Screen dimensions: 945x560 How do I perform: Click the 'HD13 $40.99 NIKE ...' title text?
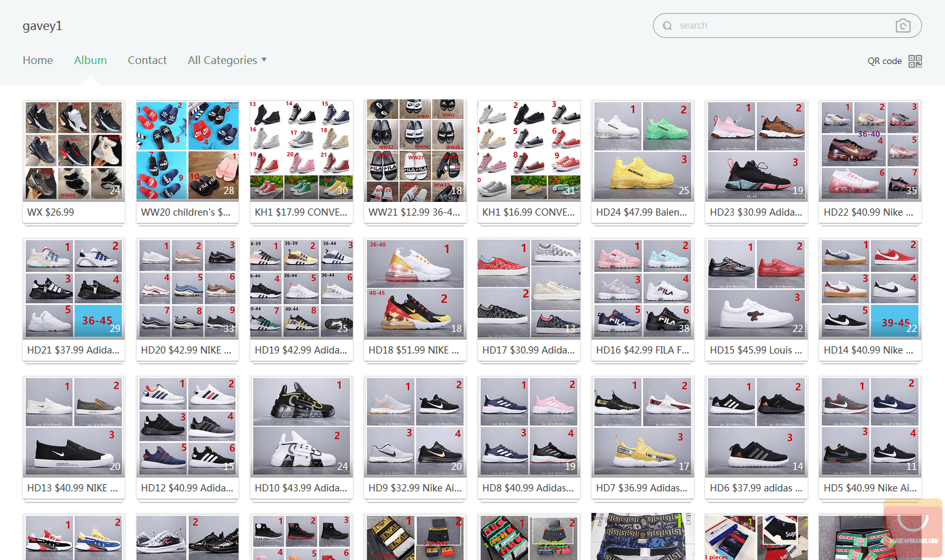pos(73,488)
